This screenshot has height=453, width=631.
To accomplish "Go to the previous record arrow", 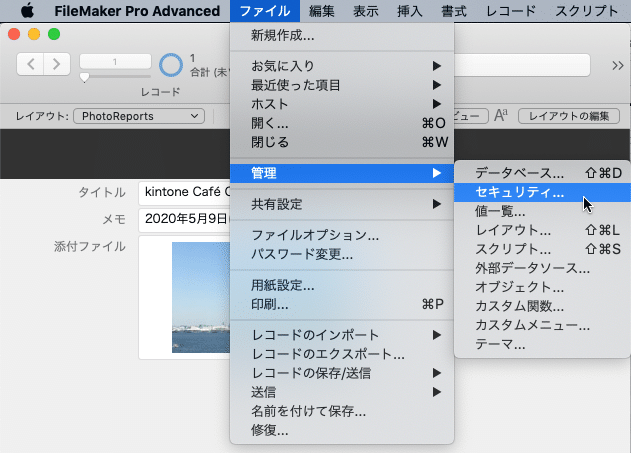I will 30,64.
